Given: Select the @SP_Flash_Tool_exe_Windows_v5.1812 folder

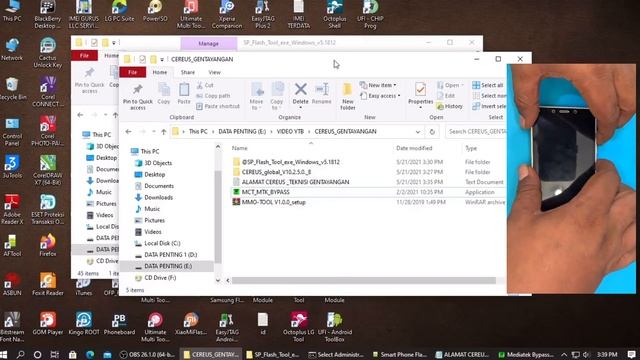Looking at the screenshot, I should click(290, 162).
